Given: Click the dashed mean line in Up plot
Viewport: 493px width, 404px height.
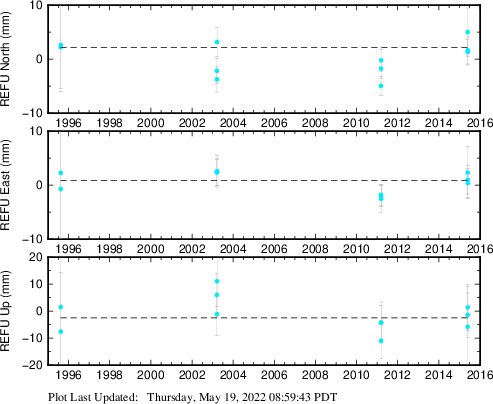Looking at the screenshot, I should (264, 318).
